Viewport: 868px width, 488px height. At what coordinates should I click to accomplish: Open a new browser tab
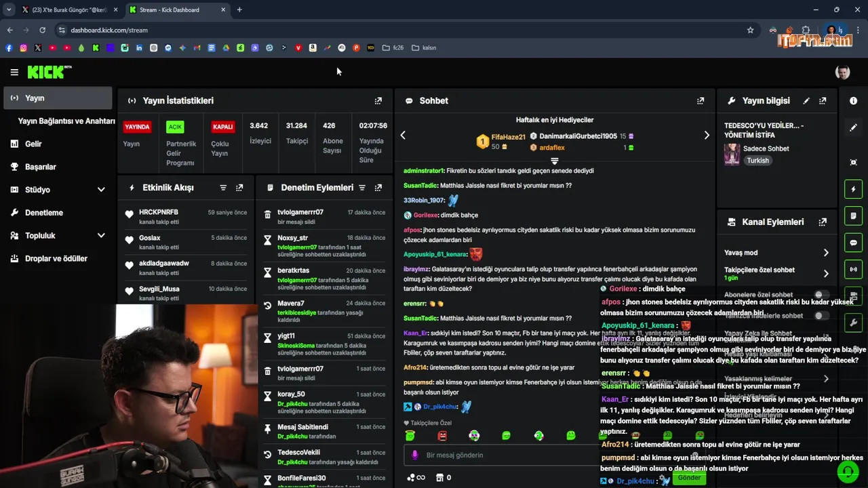239,9
